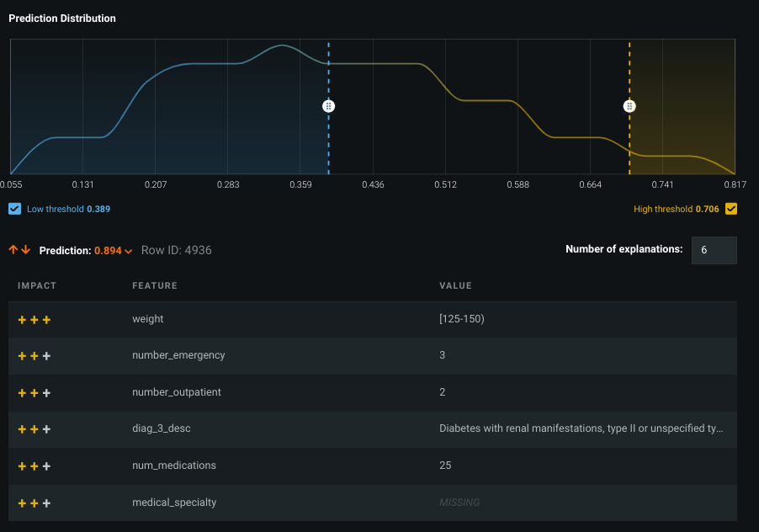The height and width of the screenshot is (532, 759).
Task: Sort by the FEATURE column header
Action: click(155, 286)
